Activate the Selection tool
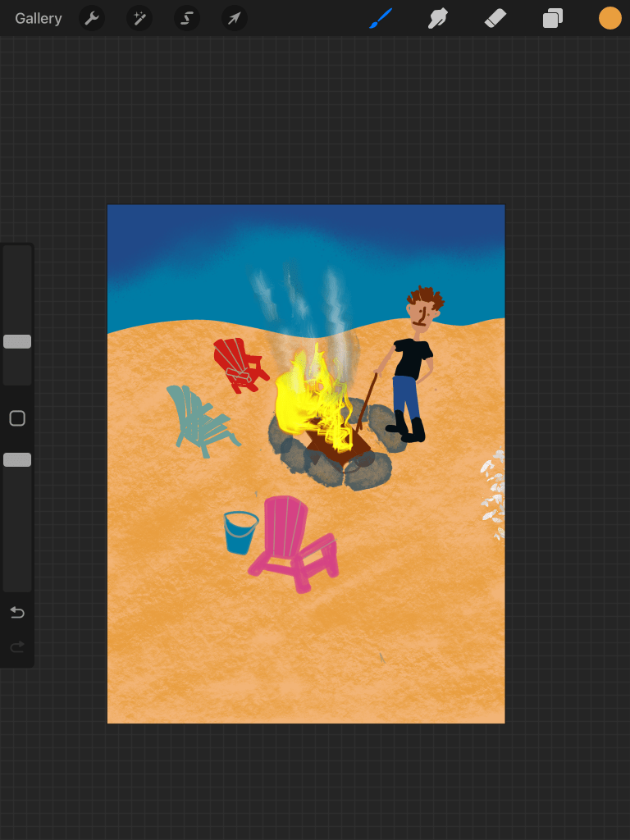Screen dimensions: 630x840 point(187,18)
